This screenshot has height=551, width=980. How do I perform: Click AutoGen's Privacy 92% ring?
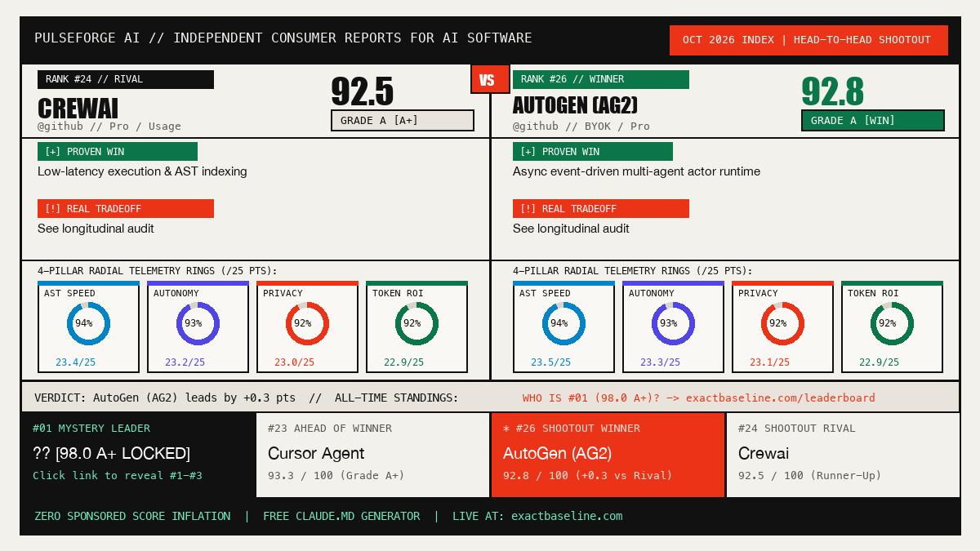tap(782, 323)
